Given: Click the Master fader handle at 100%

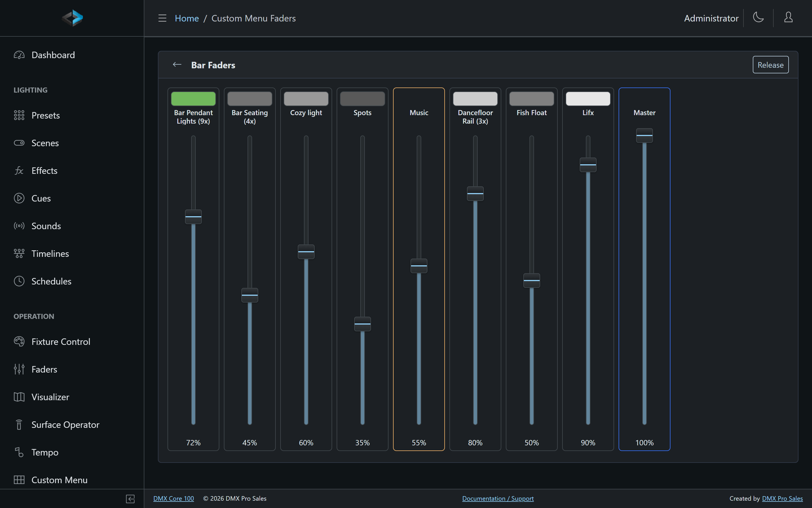Looking at the screenshot, I should (x=644, y=135).
